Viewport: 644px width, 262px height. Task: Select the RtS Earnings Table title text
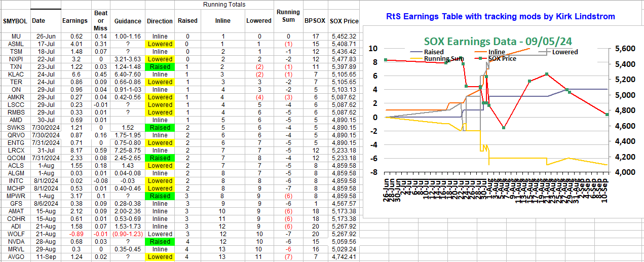[x=500, y=17]
